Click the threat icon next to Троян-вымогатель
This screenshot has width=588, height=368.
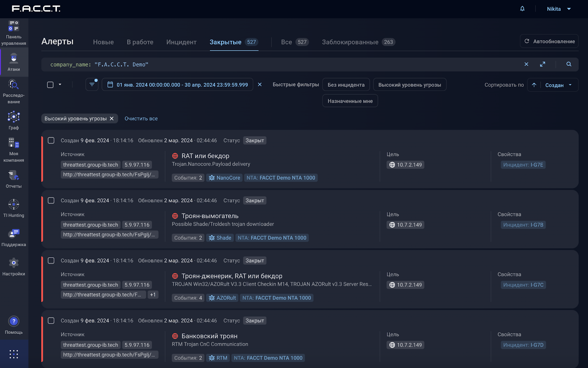[x=175, y=216]
